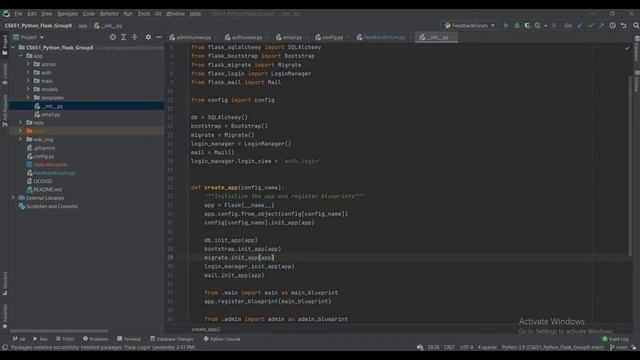
Task: Click the Stop process icon
Action: point(554,25)
